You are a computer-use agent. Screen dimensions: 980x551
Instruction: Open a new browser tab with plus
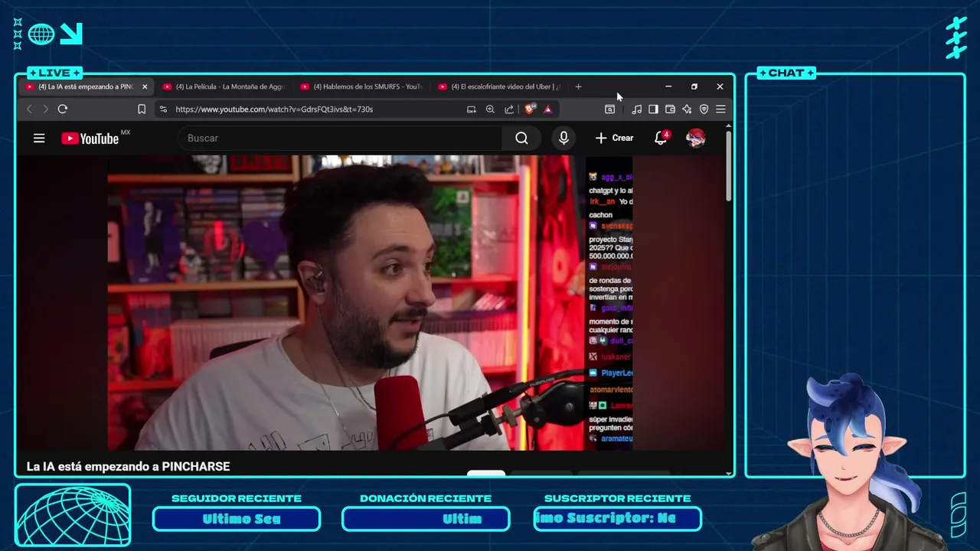coord(579,86)
